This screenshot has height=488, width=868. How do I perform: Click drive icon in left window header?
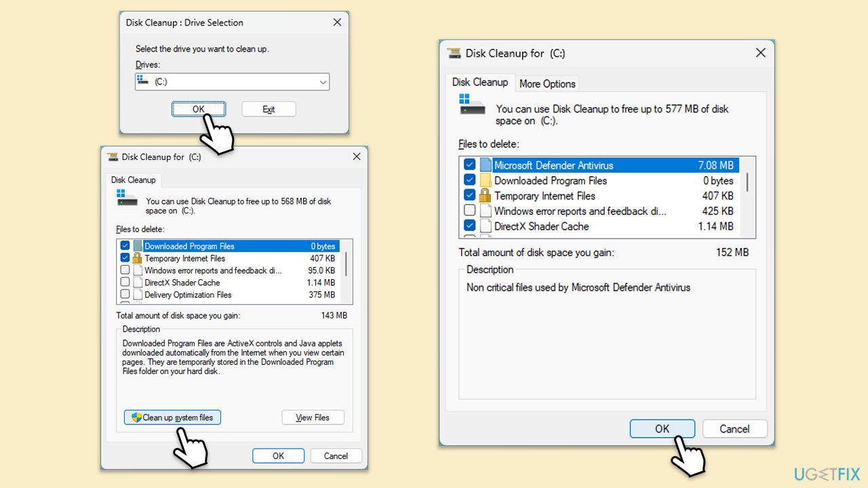point(127,197)
